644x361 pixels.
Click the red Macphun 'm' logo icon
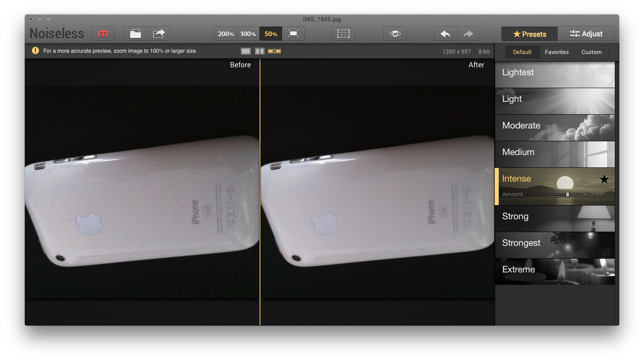point(103,33)
